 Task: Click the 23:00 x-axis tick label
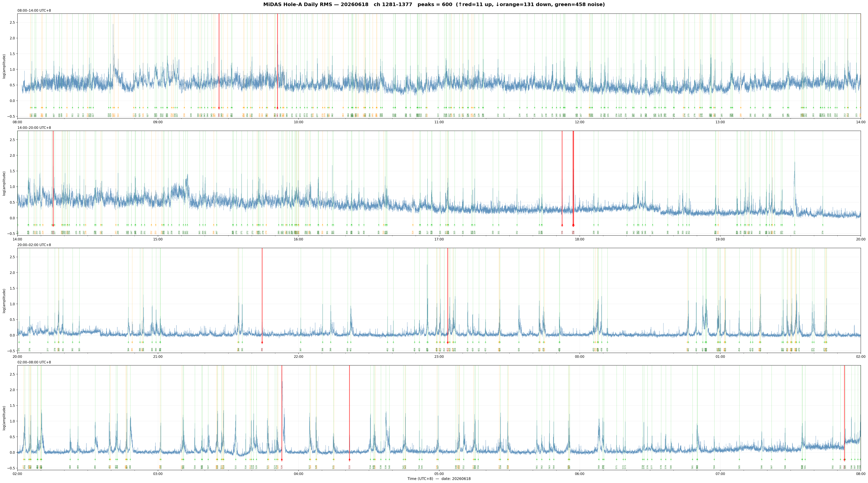439,356
